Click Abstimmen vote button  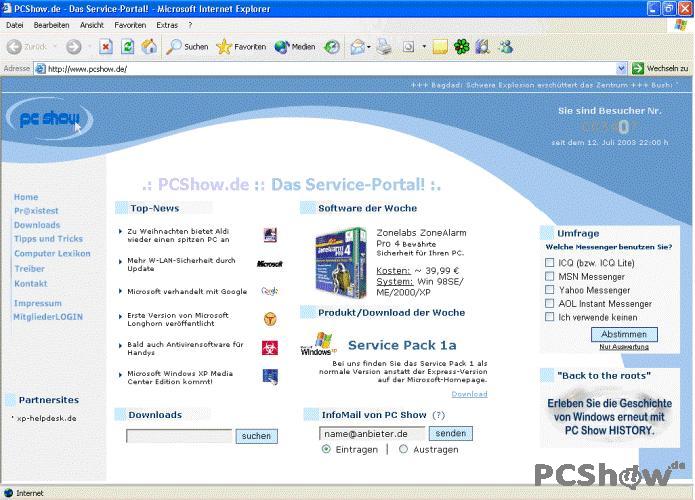624,334
